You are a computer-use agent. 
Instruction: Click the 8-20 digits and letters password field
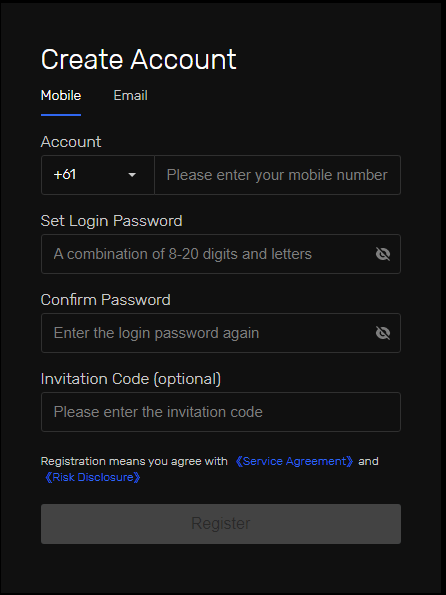tap(221, 254)
